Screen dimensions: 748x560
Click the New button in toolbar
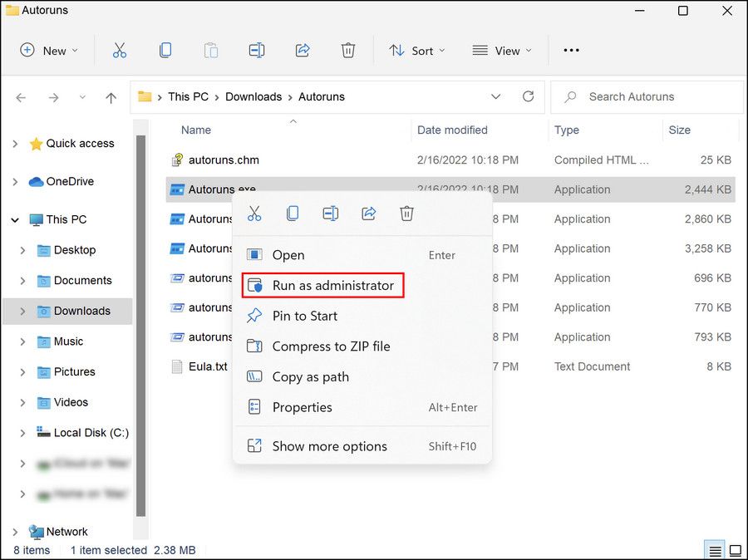click(x=49, y=51)
